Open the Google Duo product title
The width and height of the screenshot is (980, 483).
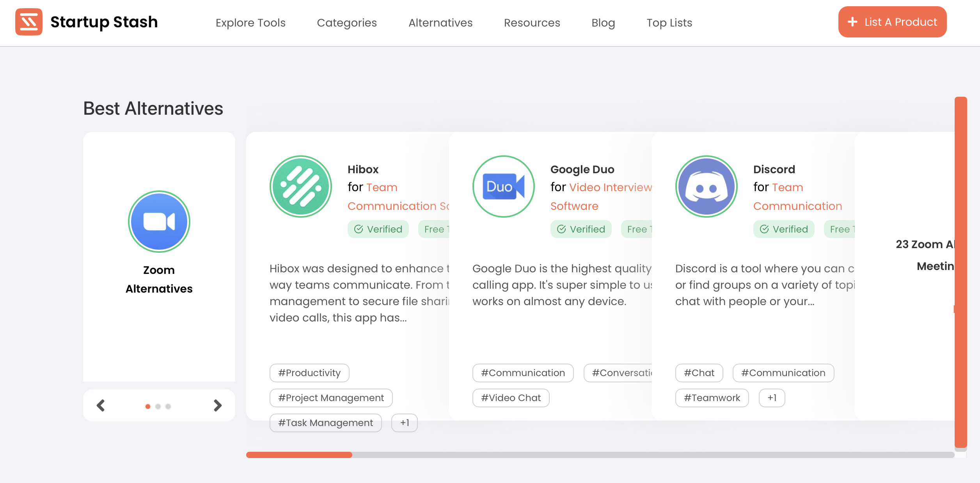coord(582,169)
